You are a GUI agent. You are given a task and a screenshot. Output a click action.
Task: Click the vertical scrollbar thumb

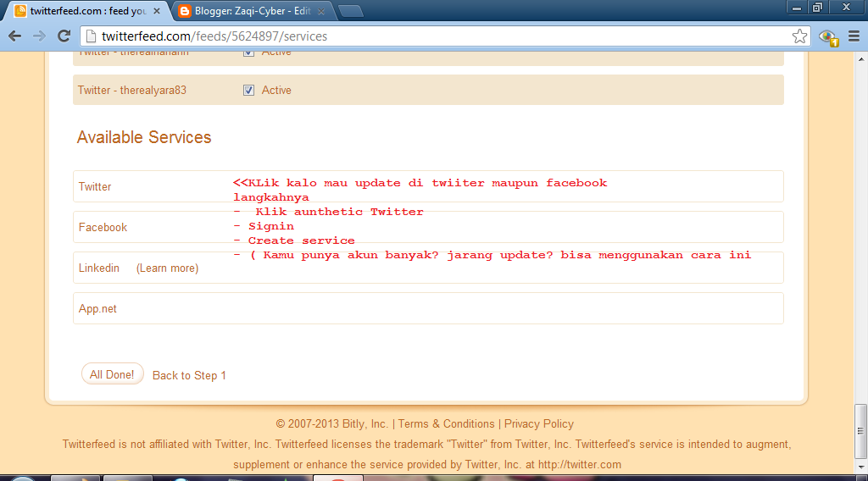pos(861,431)
